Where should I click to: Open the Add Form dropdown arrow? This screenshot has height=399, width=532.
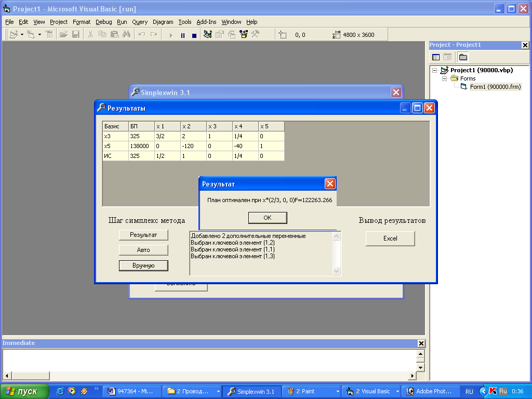click(x=39, y=35)
